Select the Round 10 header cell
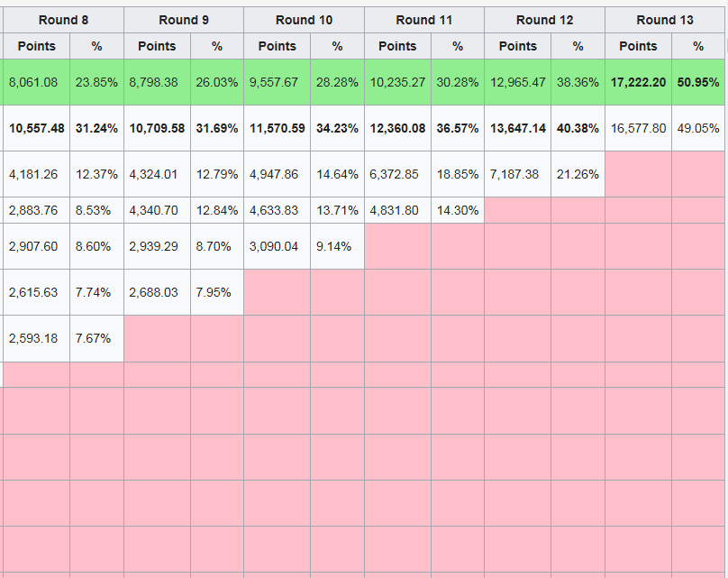The image size is (728, 578). coord(304,20)
